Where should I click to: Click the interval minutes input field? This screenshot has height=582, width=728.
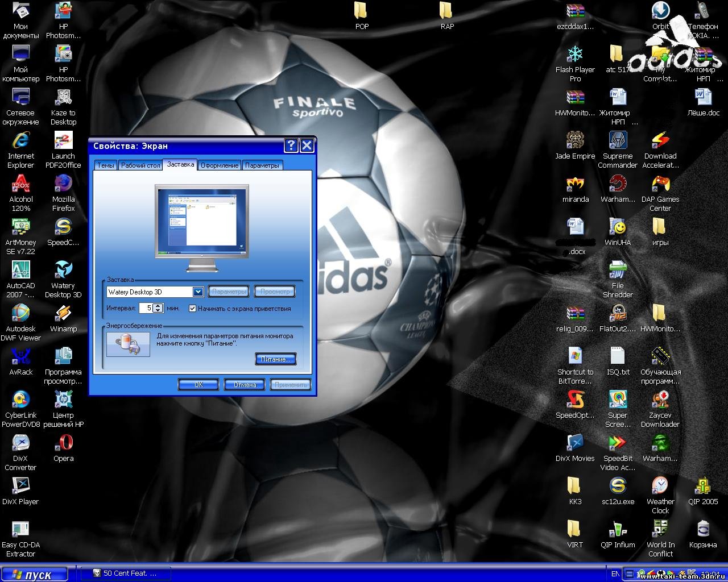pyautogui.click(x=146, y=308)
